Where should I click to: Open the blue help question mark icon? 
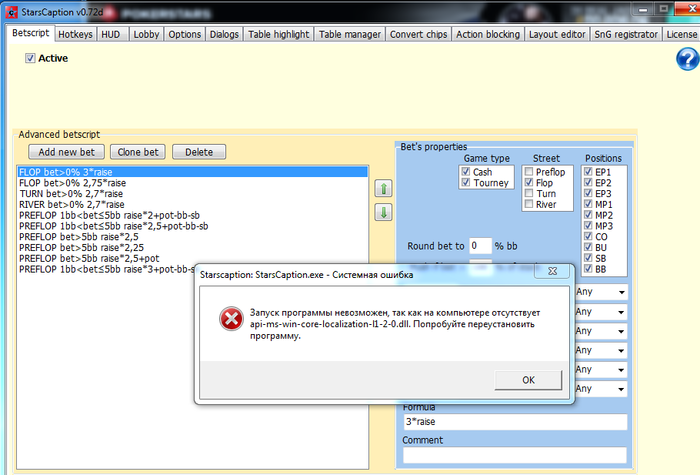(x=688, y=59)
